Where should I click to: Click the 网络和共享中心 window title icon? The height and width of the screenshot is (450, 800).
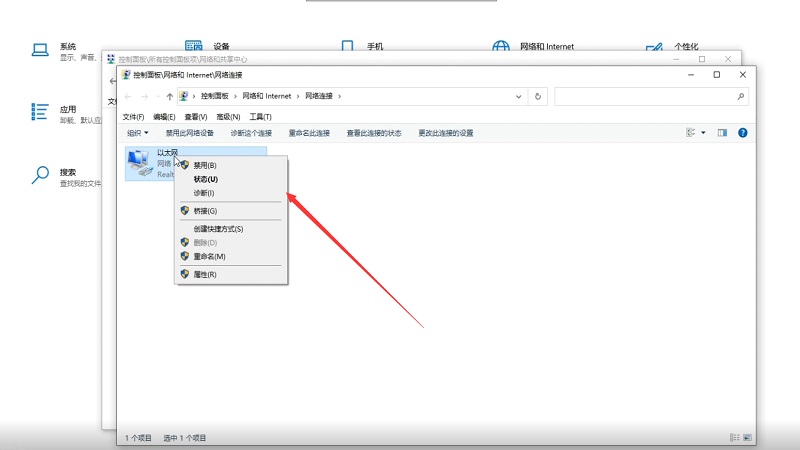click(x=111, y=59)
